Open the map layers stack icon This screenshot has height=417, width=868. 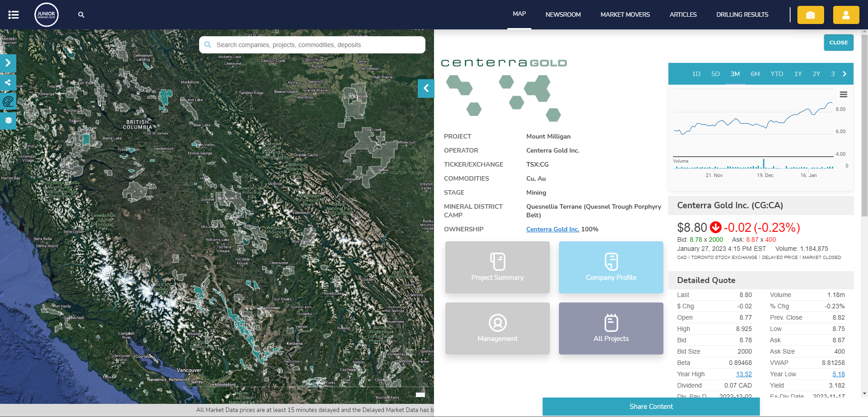coord(8,120)
